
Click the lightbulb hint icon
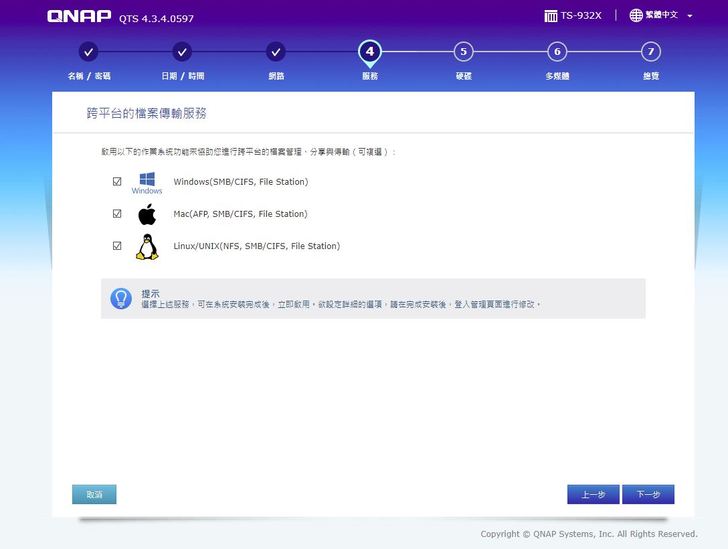tap(121, 298)
